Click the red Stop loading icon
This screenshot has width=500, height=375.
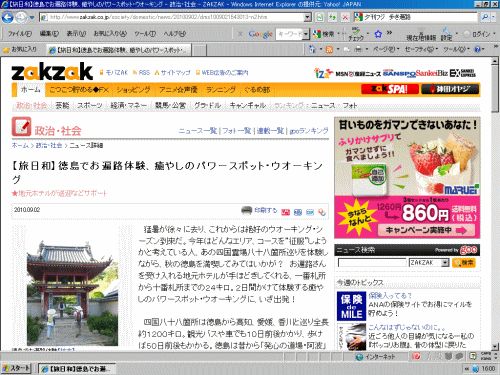(x=345, y=17)
